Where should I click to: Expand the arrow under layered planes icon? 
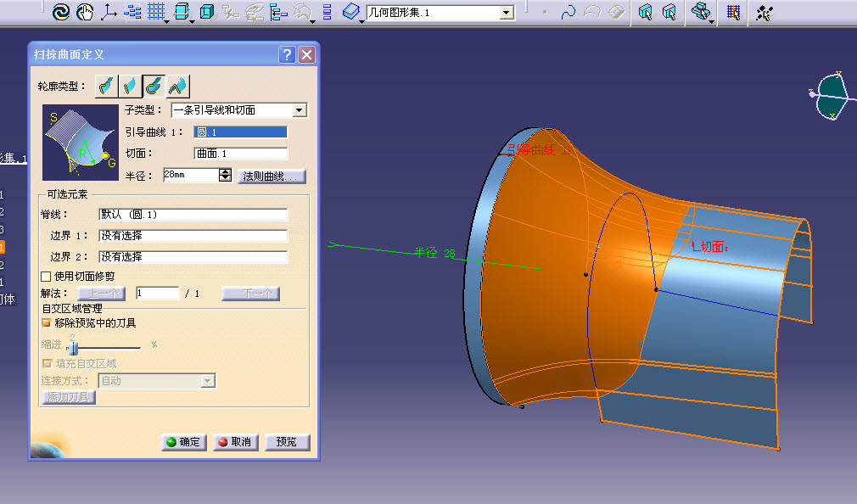(361, 21)
